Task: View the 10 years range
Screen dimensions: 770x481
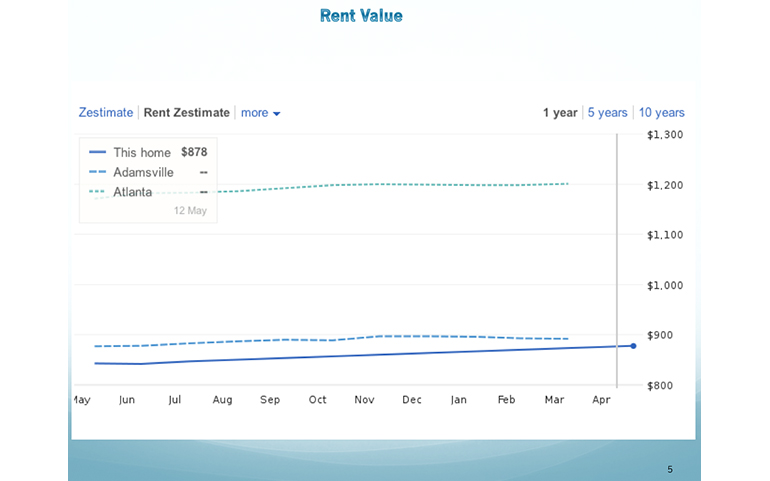Action: pos(662,113)
